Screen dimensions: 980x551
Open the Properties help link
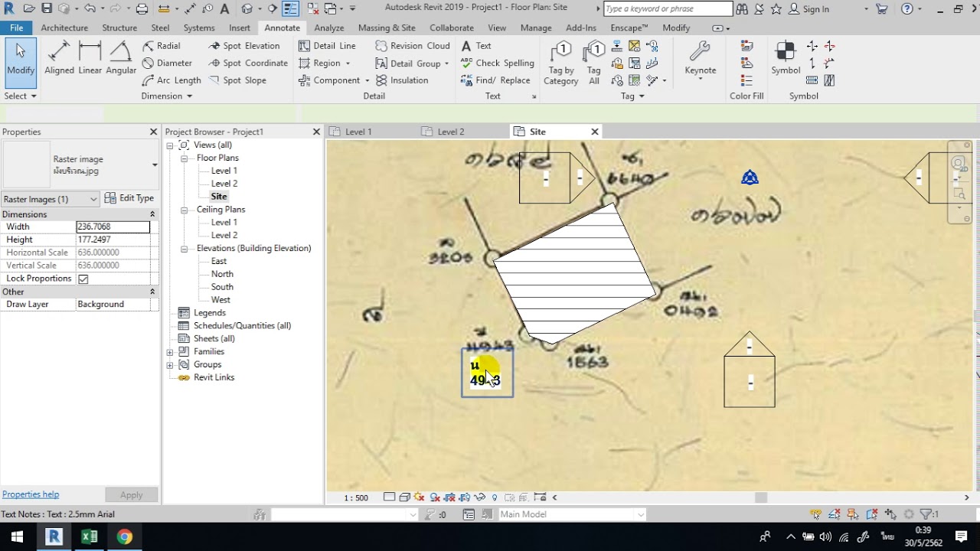pyautogui.click(x=31, y=494)
